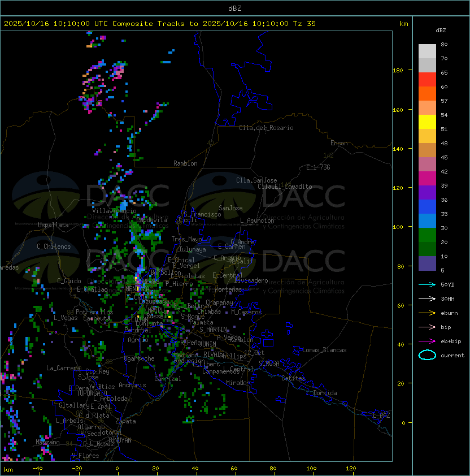Click the 'L_Asuncion' place label

pyautogui.click(x=257, y=220)
